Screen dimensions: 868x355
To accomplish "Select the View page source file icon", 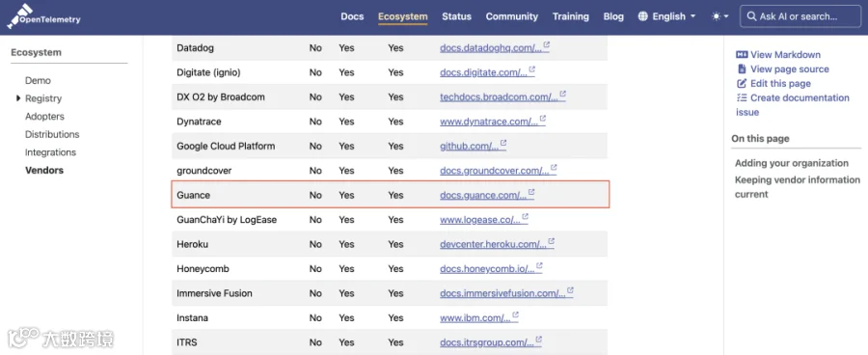I will 742,68.
